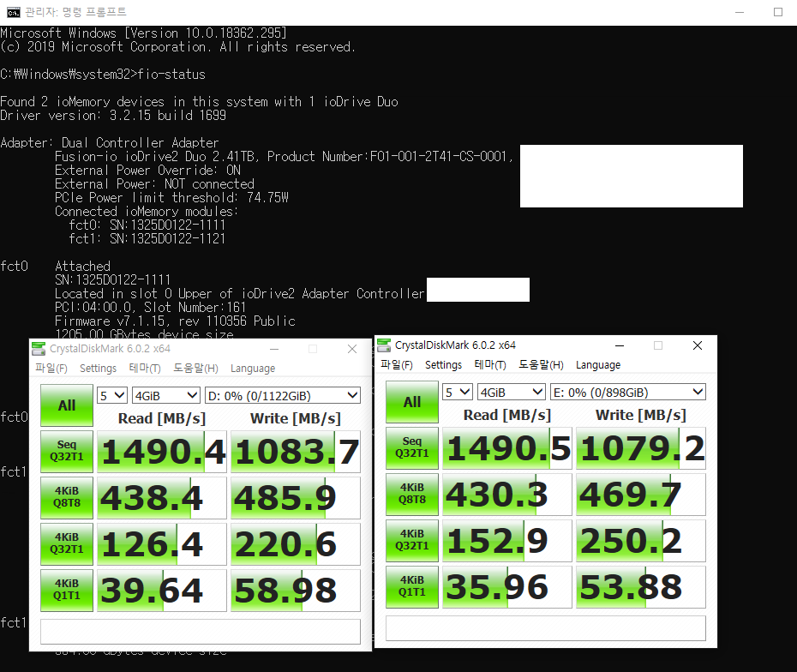Minimize the D: CrystalDiskMark window
This screenshot has width=797, height=672.
pyautogui.click(x=274, y=349)
